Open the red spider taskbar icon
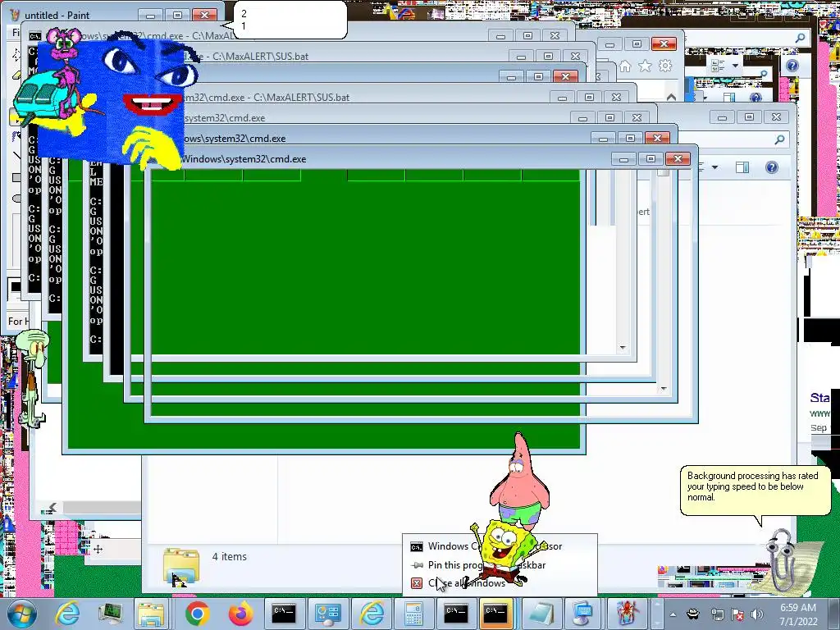This screenshot has height=630, width=840. [x=627, y=614]
